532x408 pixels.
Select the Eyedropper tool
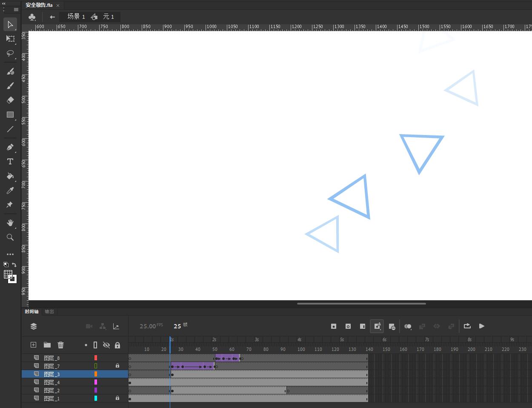(10, 190)
